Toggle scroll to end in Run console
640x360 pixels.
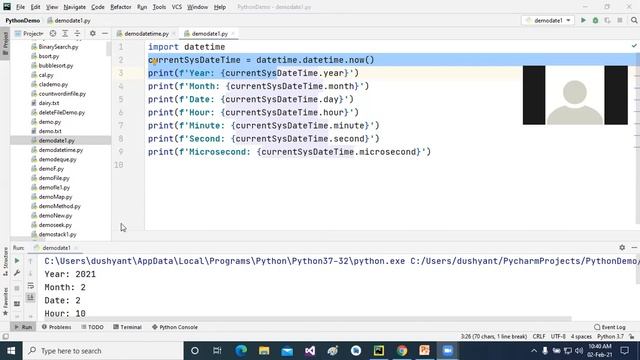click(x=31, y=298)
